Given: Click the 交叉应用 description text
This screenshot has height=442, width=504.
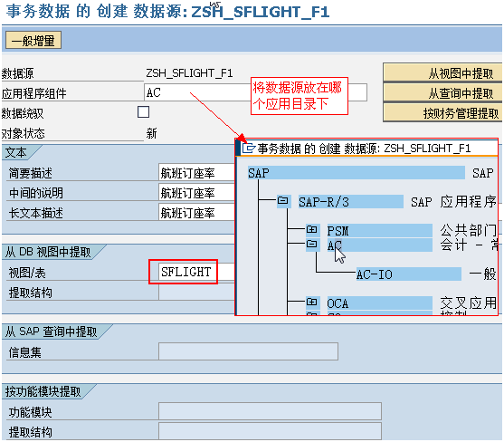Looking at the screenshot, I should [x=468, y=303].
